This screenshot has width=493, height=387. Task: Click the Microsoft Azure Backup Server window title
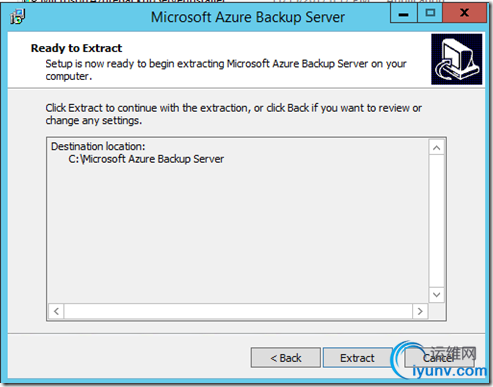(x=248, y=17)
